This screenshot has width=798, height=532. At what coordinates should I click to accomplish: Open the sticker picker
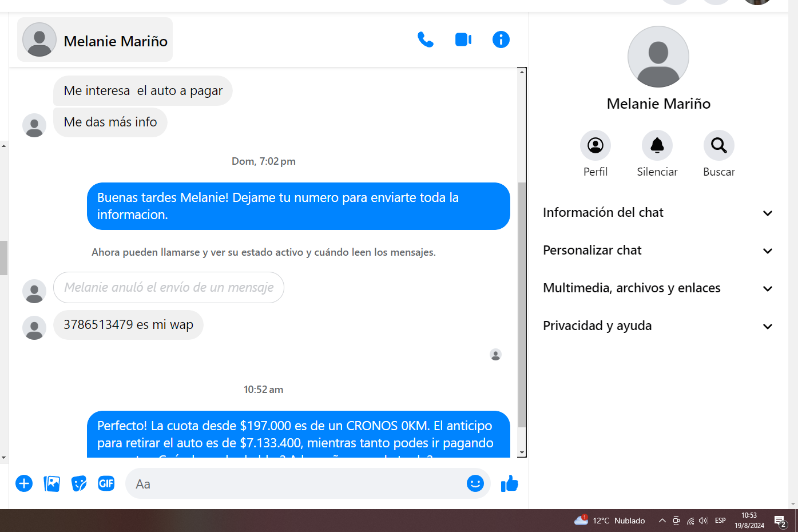click(x=79, y=483)
